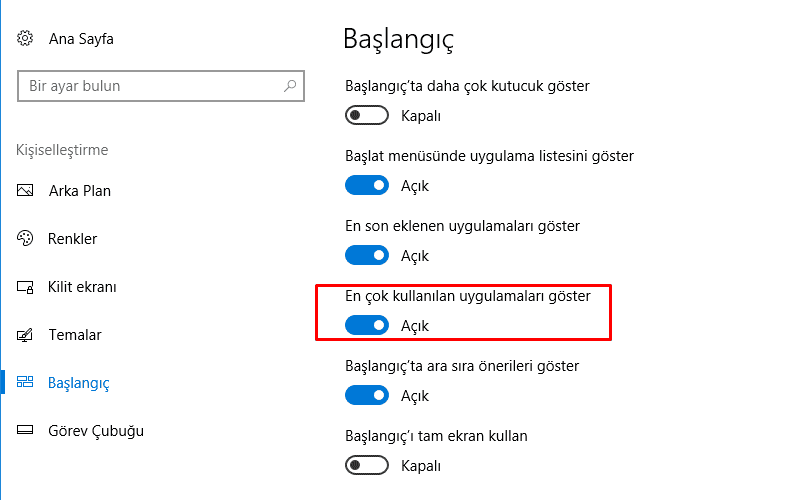Click the search magnifier icon
788x500 pixels.
pyautogui.click(x=290, y=86)
